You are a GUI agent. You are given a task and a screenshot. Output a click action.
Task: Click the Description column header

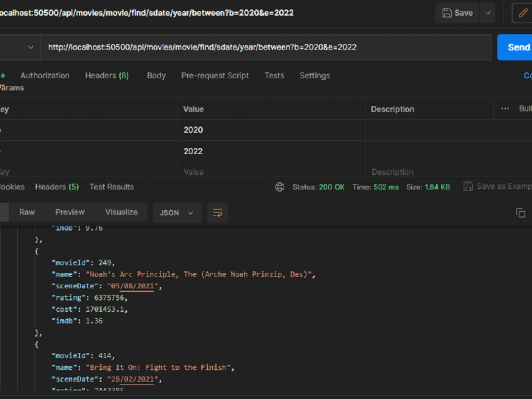[392, 109]
